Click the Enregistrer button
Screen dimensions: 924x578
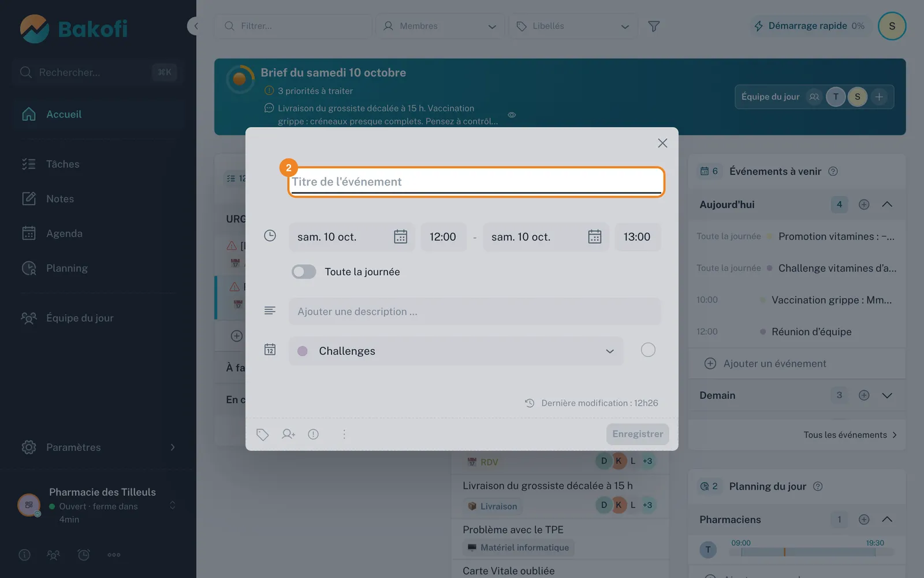click(x=638, y=434)
